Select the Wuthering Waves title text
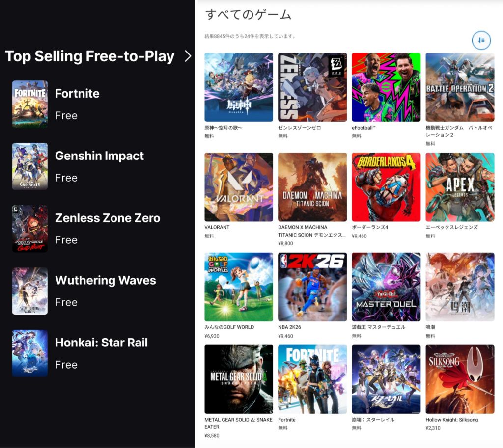This screenshot has height=448, width=503. [x=106, y=280]
